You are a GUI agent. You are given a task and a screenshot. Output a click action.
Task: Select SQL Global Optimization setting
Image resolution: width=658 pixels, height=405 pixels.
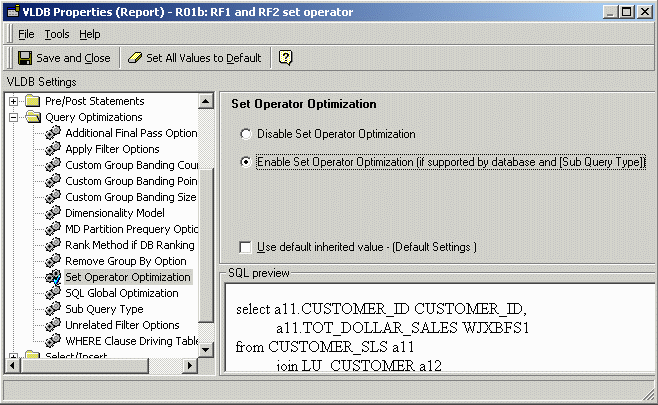(x=122, y=293)
